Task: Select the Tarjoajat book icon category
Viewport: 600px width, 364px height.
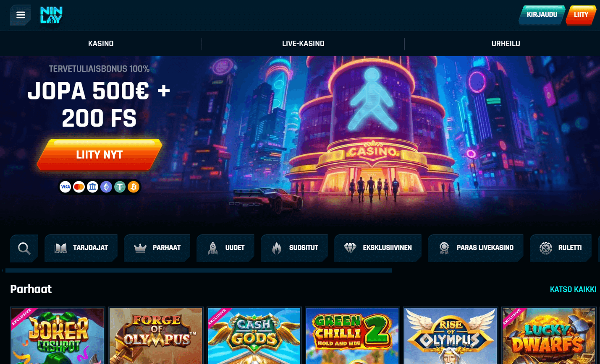Action: click(x=81, y=248)
